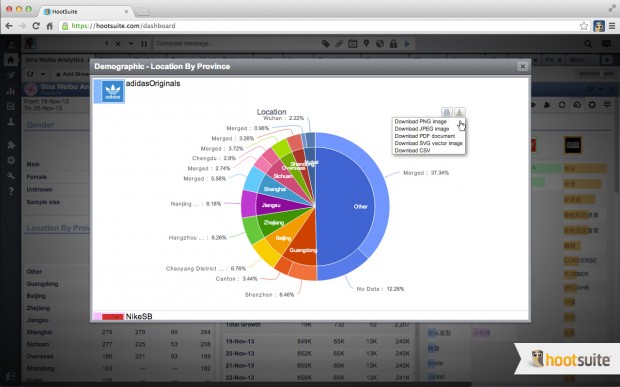Click the profile picker grid icon
Viewport: 620px width, 387px height.
point(144,44)
